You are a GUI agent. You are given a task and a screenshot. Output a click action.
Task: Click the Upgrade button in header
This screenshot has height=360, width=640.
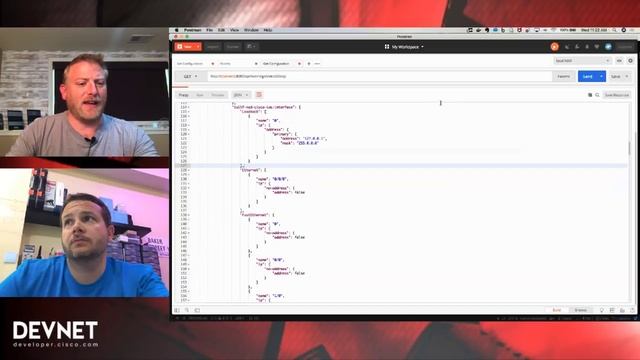tap(625, 47)
